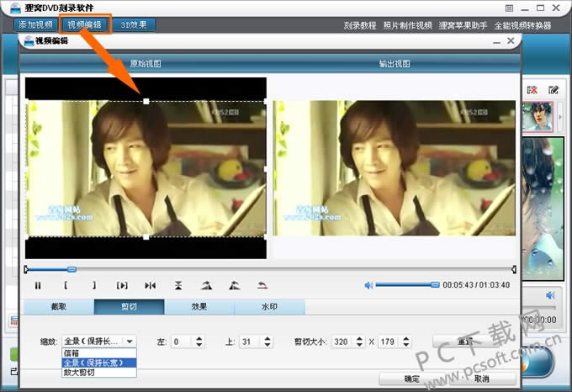
Task: Decrease the 左 crop value
Action: coord(199,345)
